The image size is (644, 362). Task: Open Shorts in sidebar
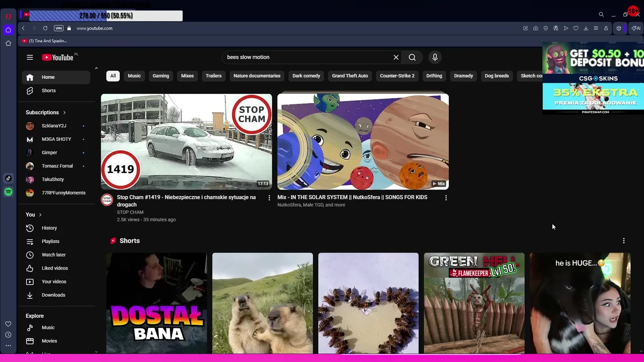[56, 90]
